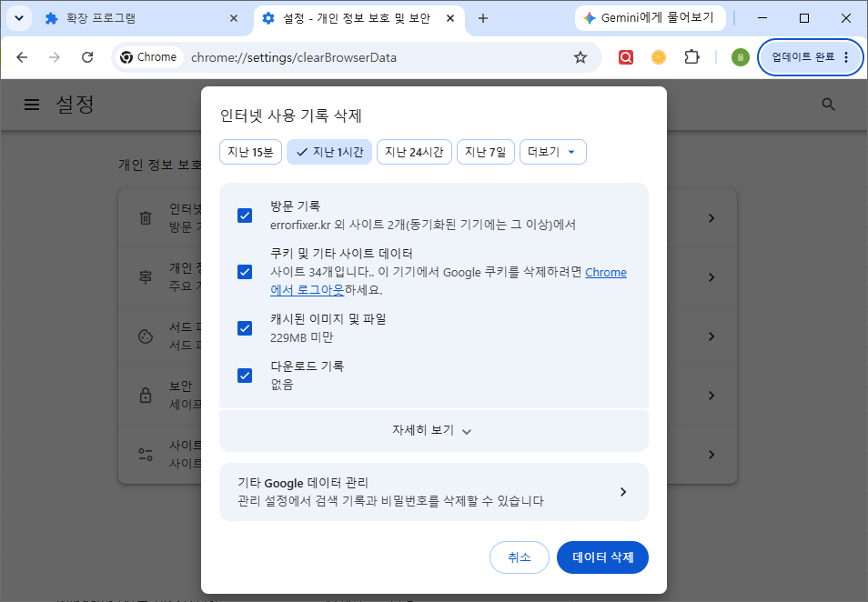Expand chevron on the 개인 row
This screenshot has width=868, height=602.
click(x=712, y=277)
